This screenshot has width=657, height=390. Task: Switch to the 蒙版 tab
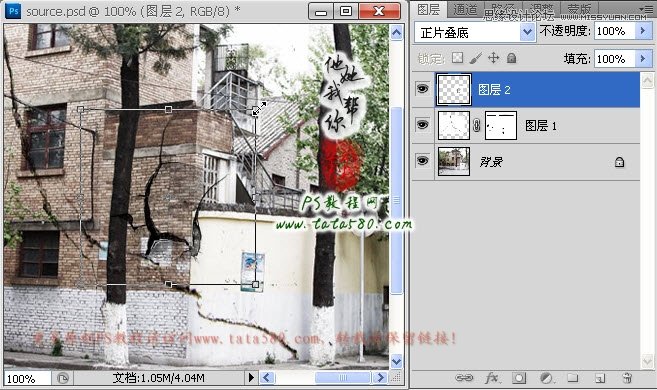pos(579,9)
